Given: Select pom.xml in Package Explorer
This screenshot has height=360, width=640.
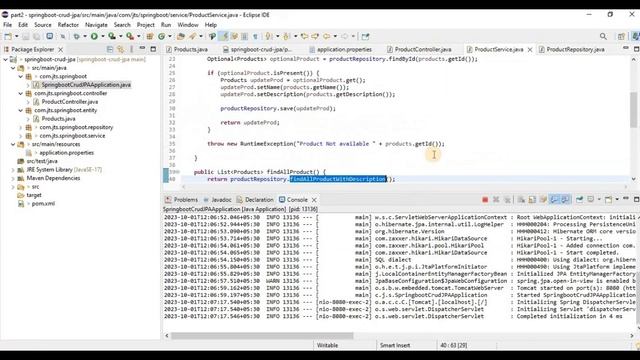Looking at the screenshot, I should pos(43,204).
